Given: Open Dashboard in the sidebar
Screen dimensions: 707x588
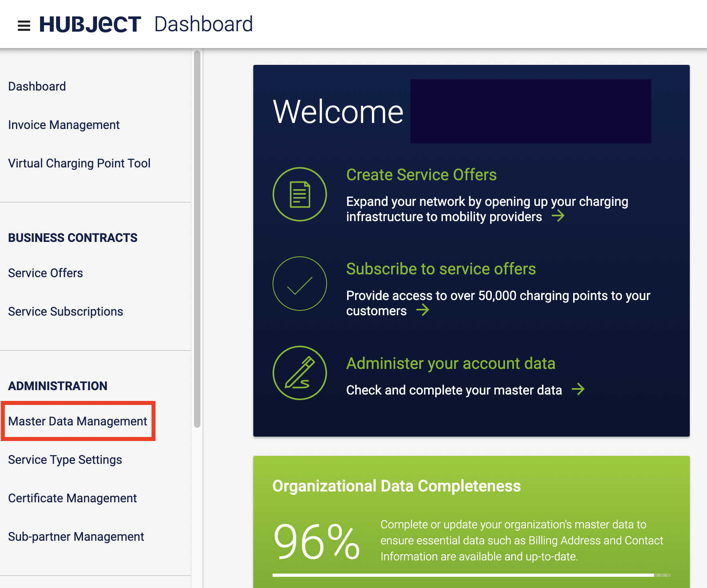Looking at the screenshot, I should coord(37,87).
